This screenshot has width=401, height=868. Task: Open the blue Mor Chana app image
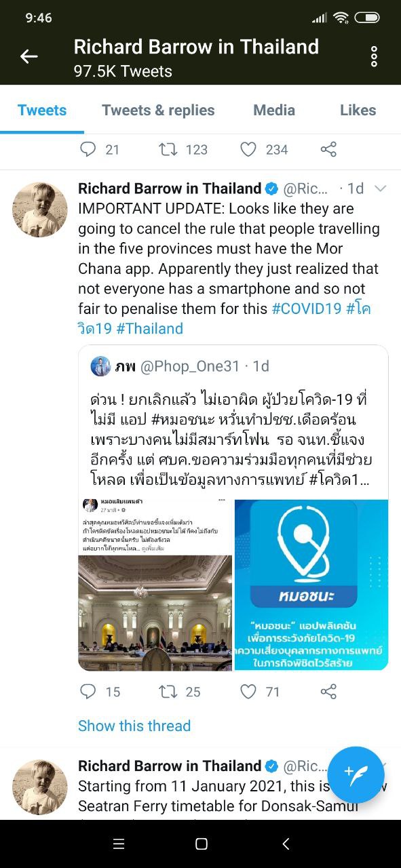coord(311,585)
